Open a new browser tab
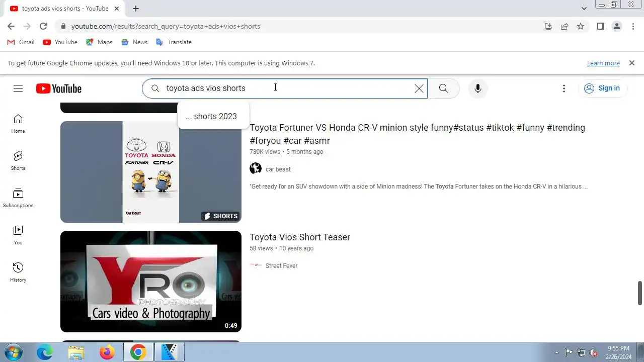Image resolution: width=644 pixels, height=362 pixels. 136,9
